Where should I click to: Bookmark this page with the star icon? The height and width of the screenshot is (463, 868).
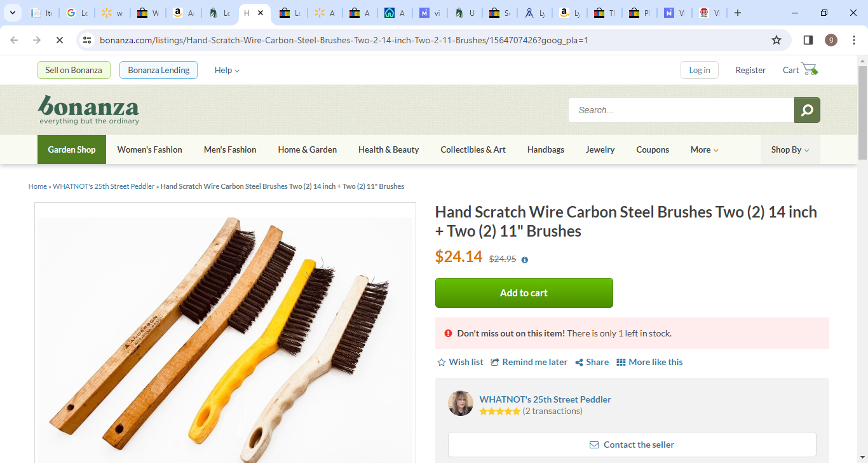coord(776,40)
